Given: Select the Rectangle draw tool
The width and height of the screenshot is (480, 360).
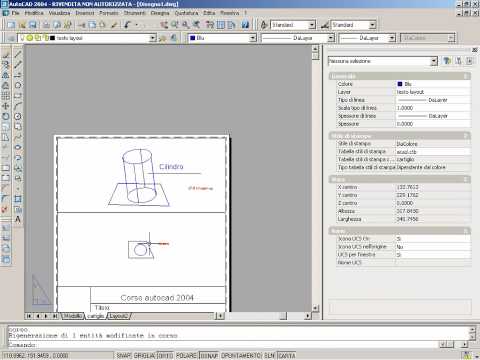Looking at the screenshot, I should [x=18, y=96].
